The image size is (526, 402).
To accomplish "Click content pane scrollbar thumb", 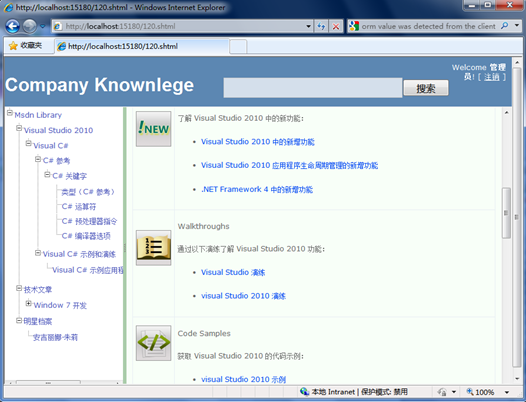I will tap(507, 213).
